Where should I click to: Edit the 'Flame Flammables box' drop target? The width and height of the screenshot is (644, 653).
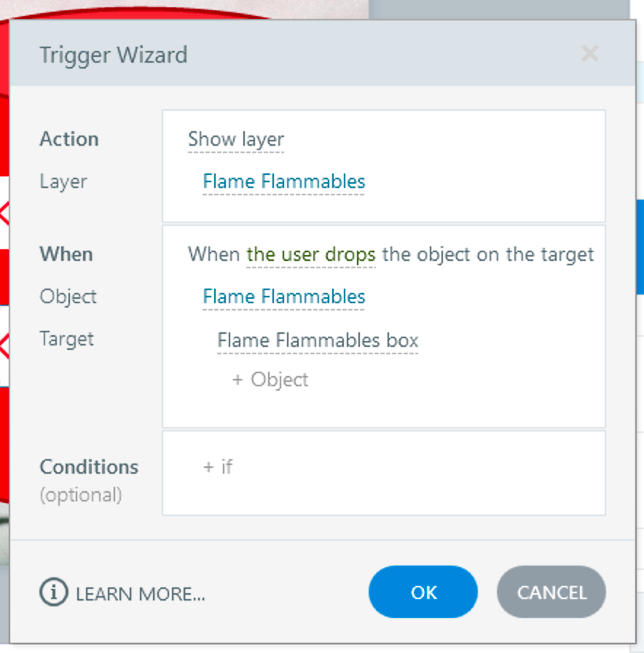pyautogui.click(x=318, y=340)
